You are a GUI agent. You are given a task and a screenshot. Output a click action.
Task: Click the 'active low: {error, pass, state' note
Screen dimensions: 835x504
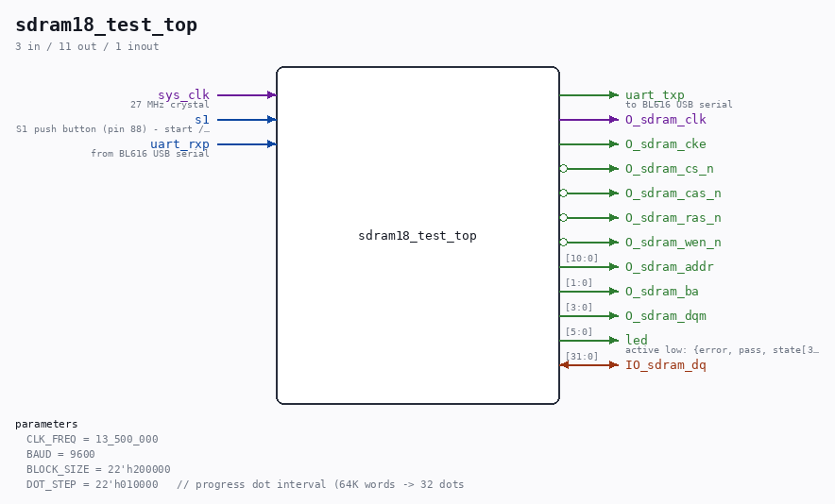722,349
